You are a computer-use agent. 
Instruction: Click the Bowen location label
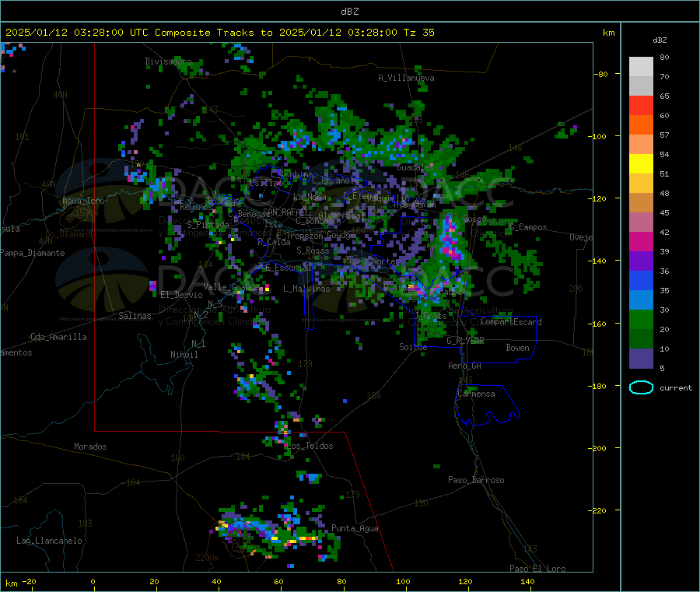click(x=517, y=348)
